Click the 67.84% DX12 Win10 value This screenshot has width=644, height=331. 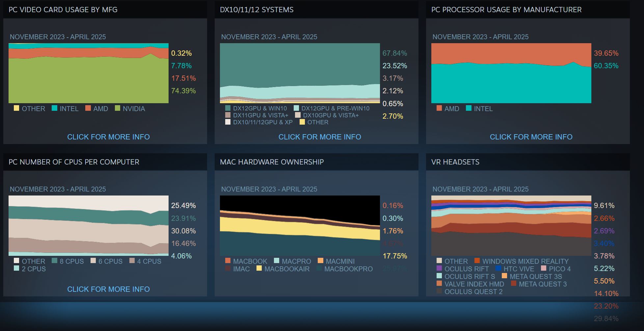coord(395,53)
